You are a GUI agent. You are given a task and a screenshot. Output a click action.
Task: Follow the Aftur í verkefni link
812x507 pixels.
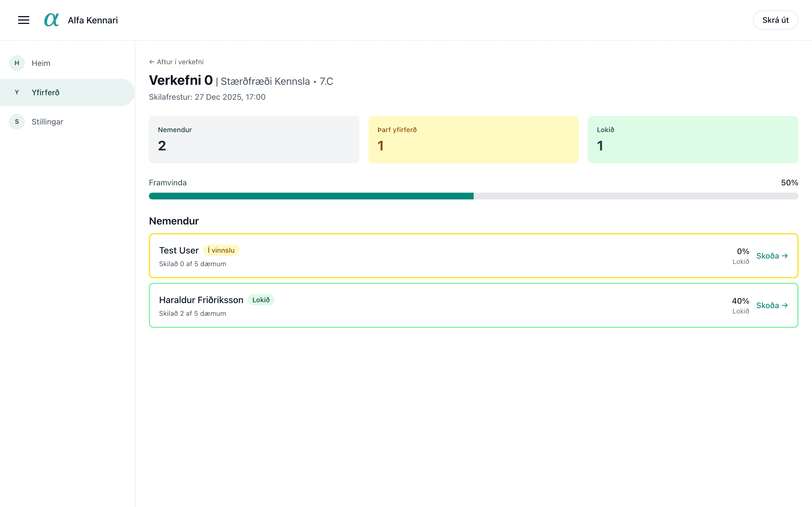click(x=180, y=62)
